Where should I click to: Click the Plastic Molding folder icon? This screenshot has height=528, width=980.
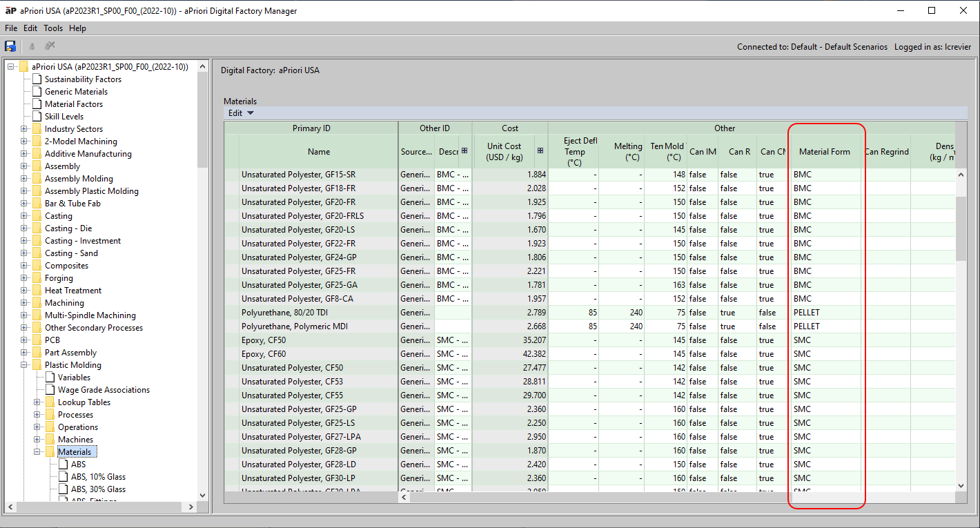pyautogui.click(x=37, y=365)
